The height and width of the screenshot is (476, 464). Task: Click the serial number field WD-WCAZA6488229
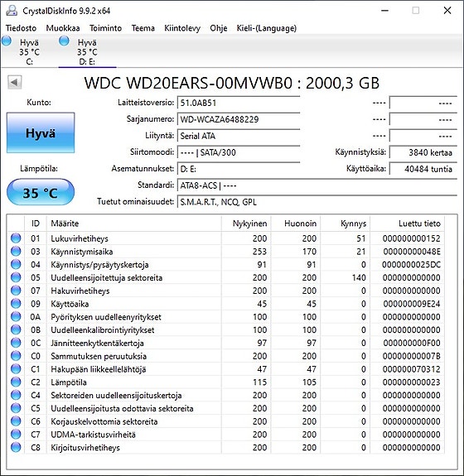click(239, 119)
